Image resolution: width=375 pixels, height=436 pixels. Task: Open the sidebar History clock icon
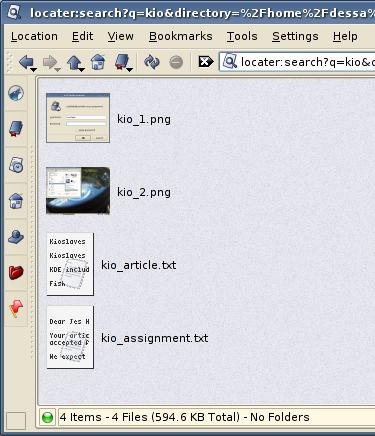(x=16, y=165)
